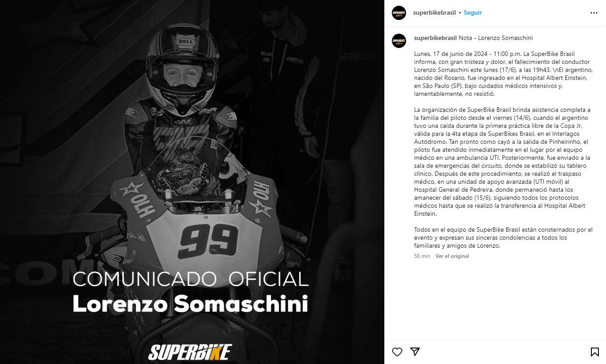
Task: Show the original text via Ver el original
Action: coord(452,256)
